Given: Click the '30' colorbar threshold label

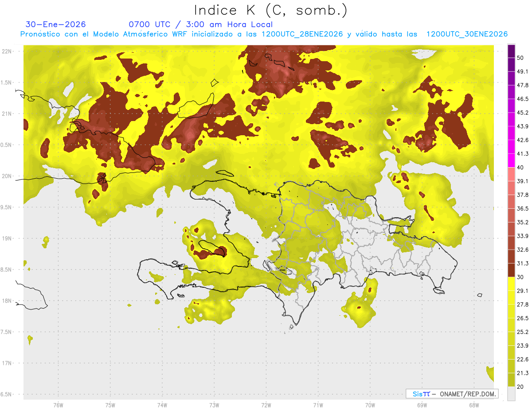Looking at the screenshot, I should (521, 277).
